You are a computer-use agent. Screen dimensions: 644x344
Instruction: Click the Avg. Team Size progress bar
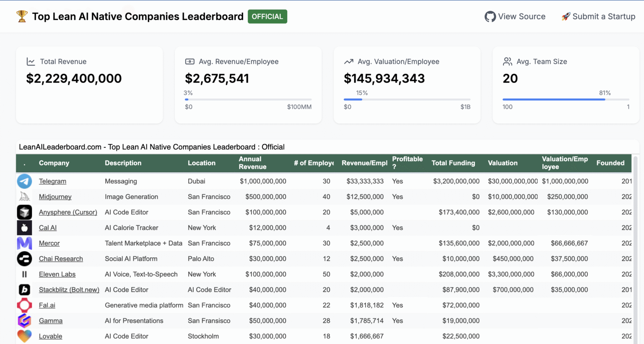point(566,99)
